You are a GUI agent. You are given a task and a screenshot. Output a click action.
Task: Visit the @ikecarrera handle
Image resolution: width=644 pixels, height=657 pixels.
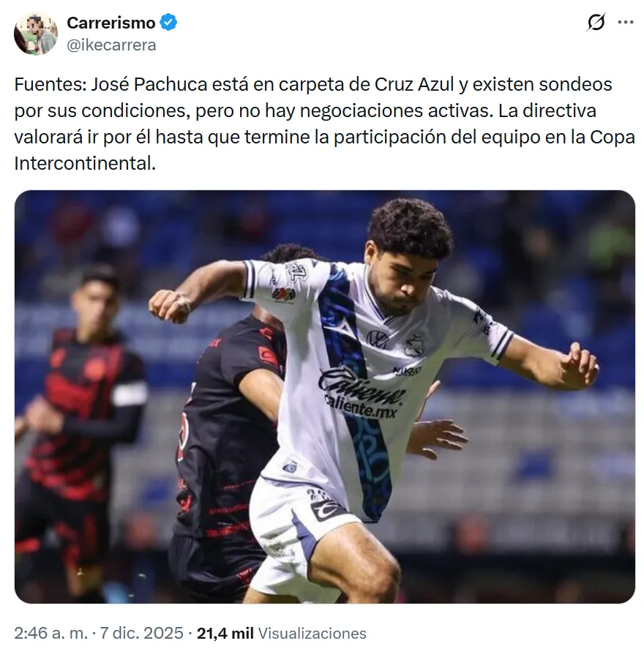coord(111,45)
